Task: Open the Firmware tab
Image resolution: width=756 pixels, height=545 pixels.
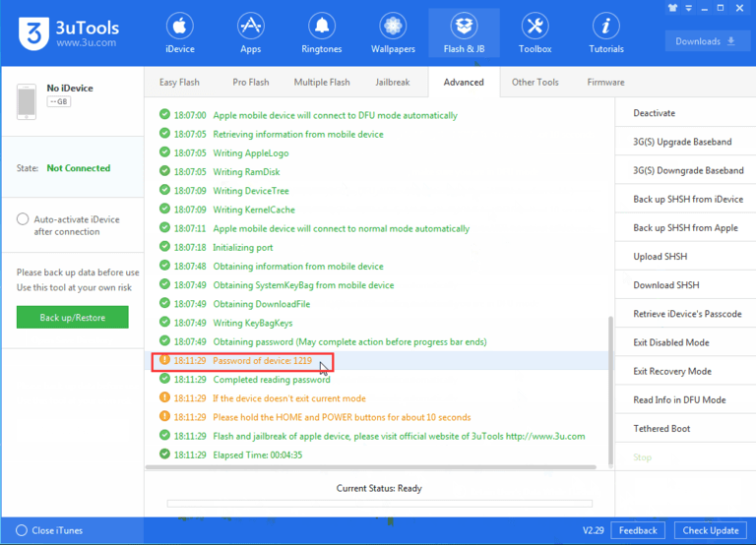Action: 605,83
